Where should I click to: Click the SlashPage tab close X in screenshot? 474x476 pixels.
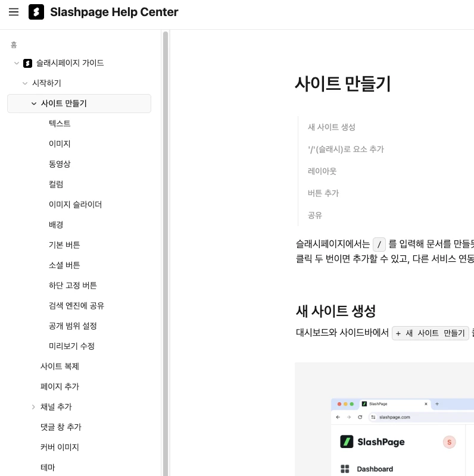[426, 404]
